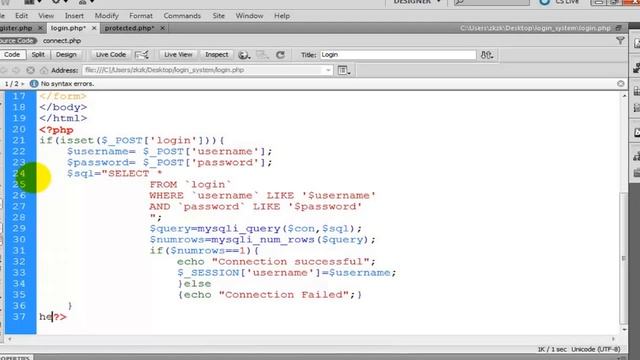Click 'echo "Connection successful";' code line
The image size is (640, 360).
click(276, 262)
